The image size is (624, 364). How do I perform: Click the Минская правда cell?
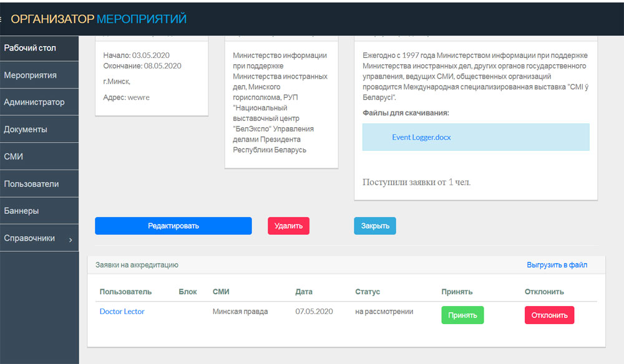(240, 312)
